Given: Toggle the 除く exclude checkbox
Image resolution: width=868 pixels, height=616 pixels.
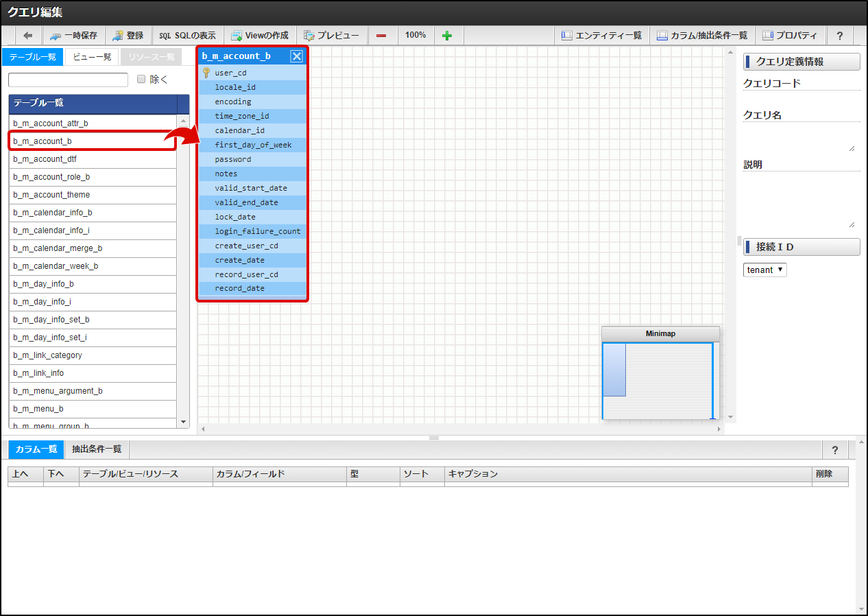Looking at the screenshot, I should tap(141, 79).
